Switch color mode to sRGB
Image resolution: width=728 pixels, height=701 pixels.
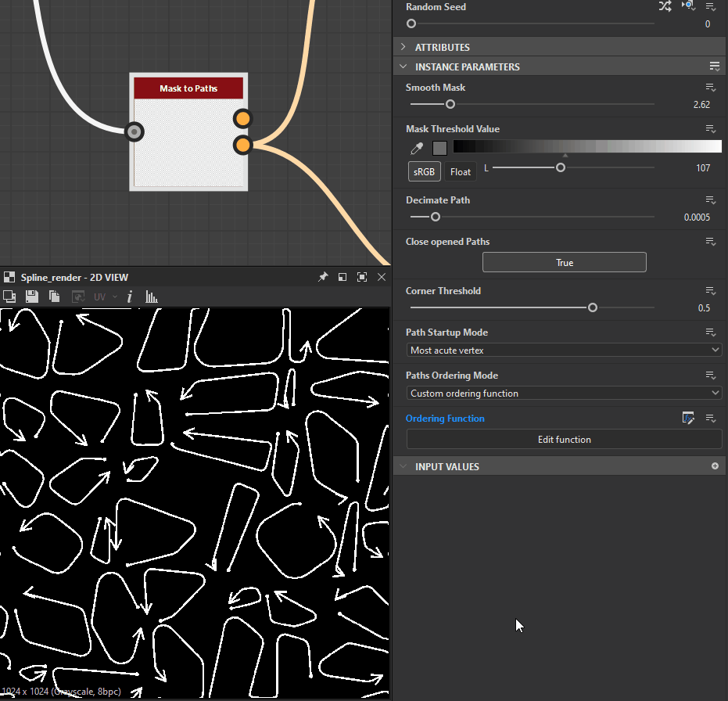click(x=424, y=172)
